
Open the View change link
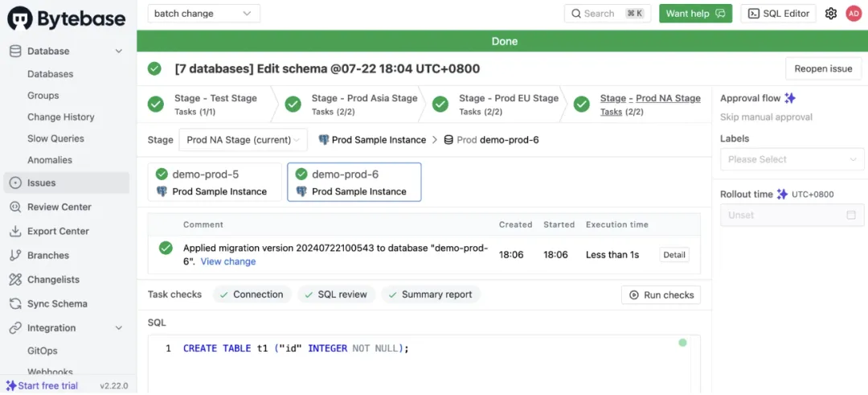coord(228,261)
